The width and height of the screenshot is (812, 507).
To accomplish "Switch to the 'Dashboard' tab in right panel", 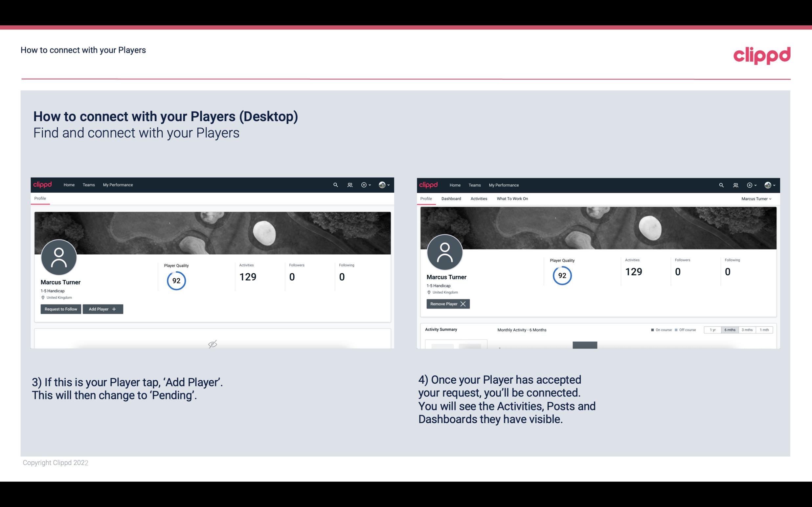I will pyautogui.click(x=451, y=199).
